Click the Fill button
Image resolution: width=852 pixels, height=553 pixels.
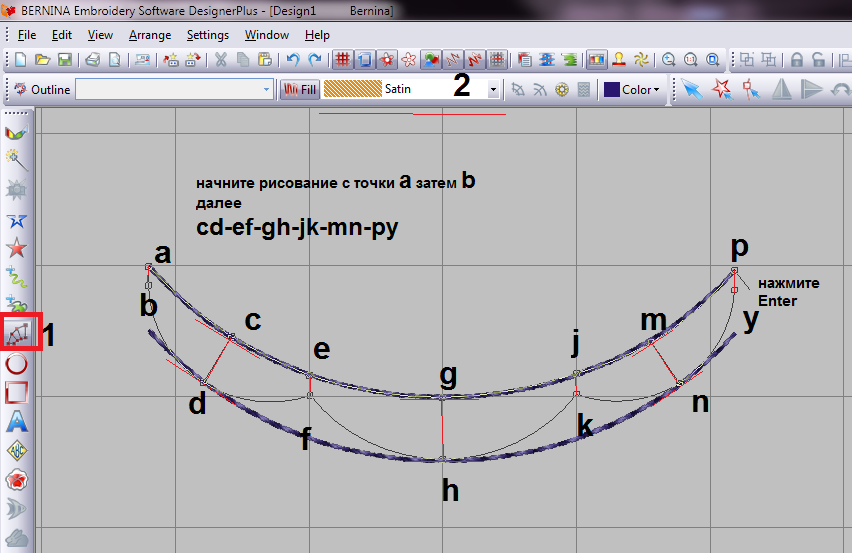click(x=299, y=89)
